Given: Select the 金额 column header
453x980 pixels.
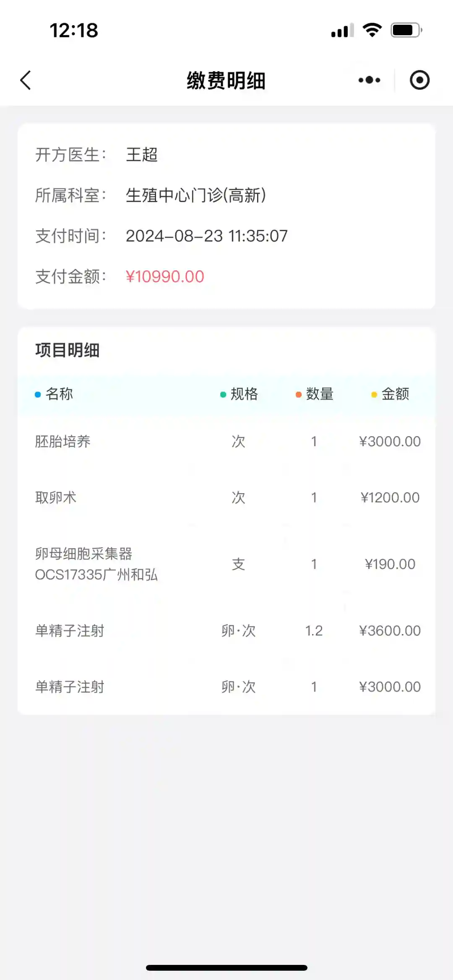Looking at the screenshot, I should pos(395,394).
